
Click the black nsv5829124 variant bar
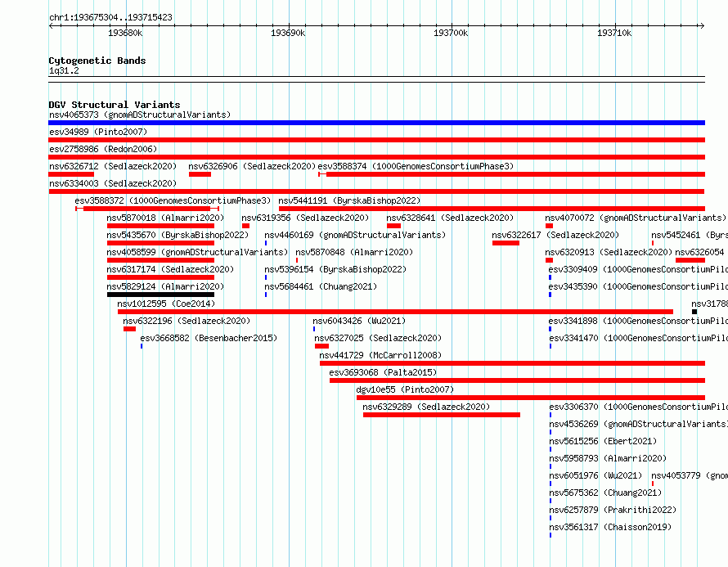pos(160,295)
